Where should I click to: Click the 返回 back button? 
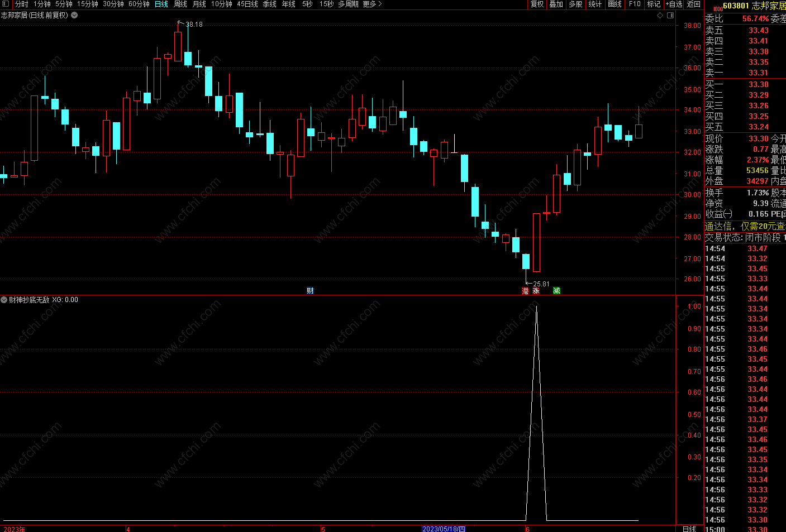pyautogui.click(x=694, y=4)
